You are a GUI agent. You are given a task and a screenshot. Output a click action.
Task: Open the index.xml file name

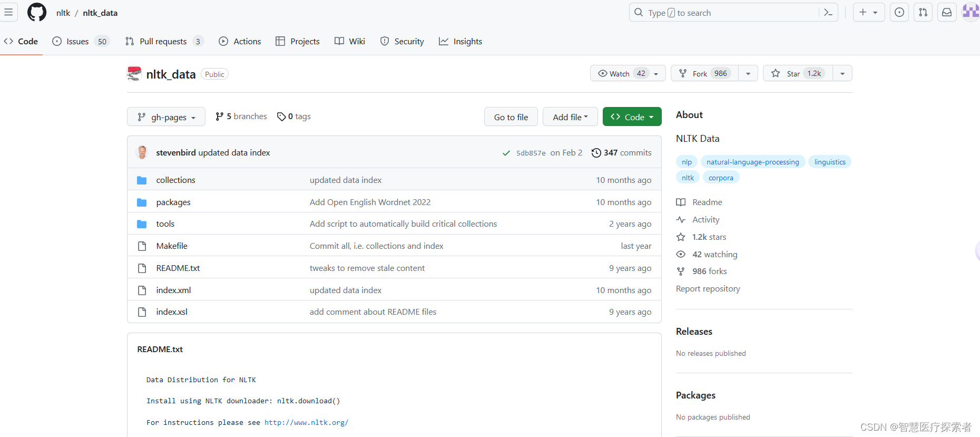173,290
